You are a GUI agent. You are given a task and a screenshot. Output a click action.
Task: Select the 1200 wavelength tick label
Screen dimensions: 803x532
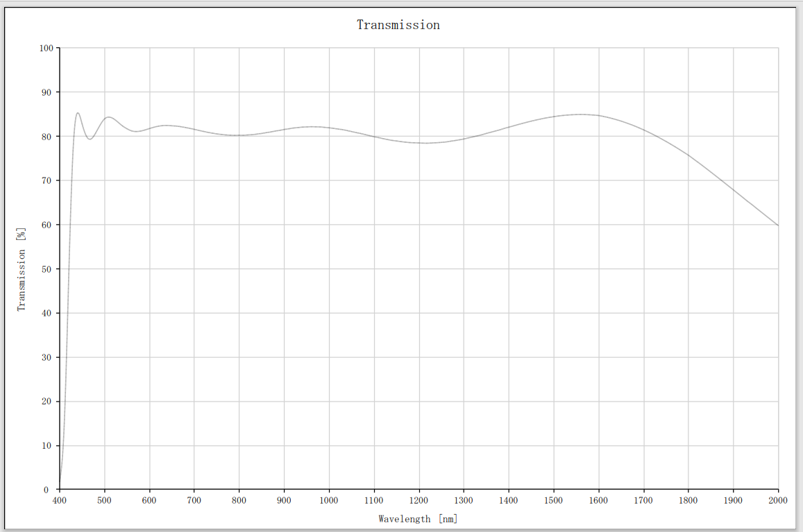coord(419,500)
